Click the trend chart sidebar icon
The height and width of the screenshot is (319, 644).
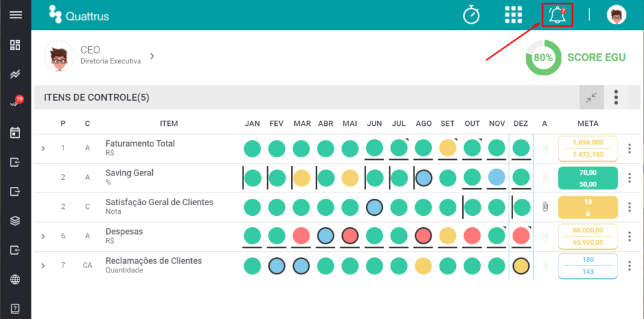(x=15, y=74)
